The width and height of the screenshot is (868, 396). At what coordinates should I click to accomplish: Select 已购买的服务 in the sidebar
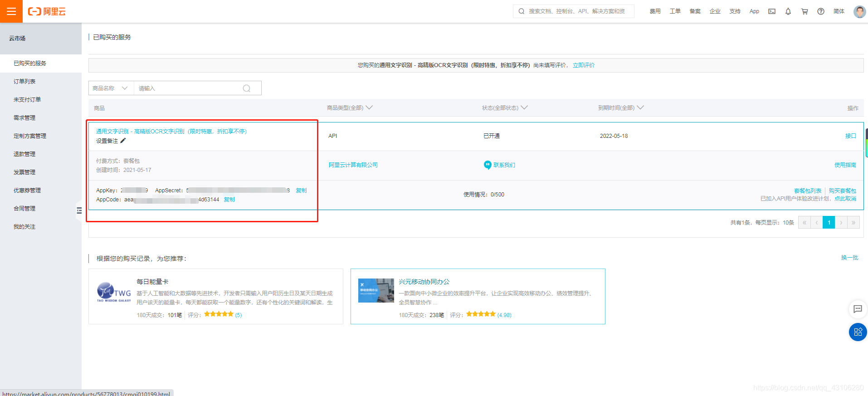click(41, 64)
